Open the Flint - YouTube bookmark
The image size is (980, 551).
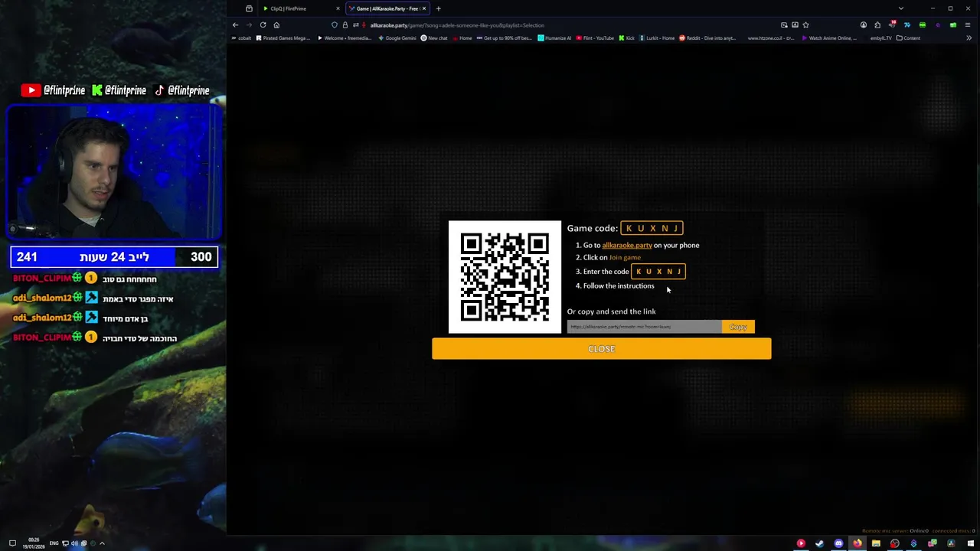point(596,37)
